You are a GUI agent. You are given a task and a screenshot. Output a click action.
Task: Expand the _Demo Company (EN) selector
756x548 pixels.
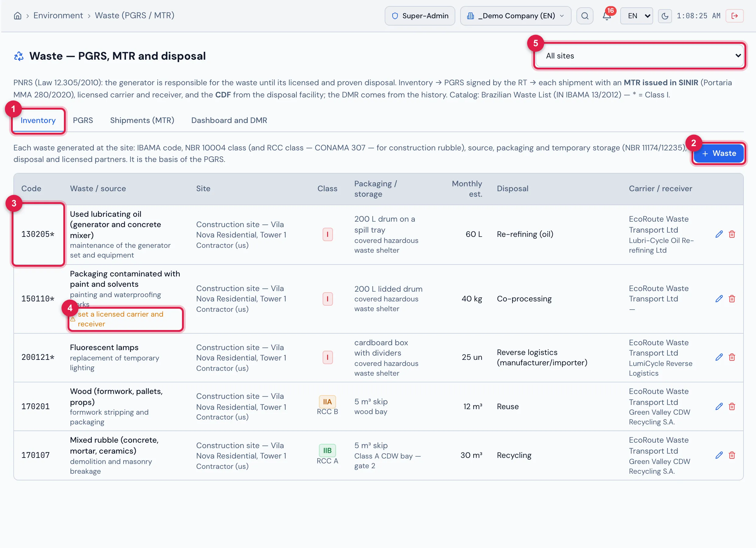(x=515, y=16)
